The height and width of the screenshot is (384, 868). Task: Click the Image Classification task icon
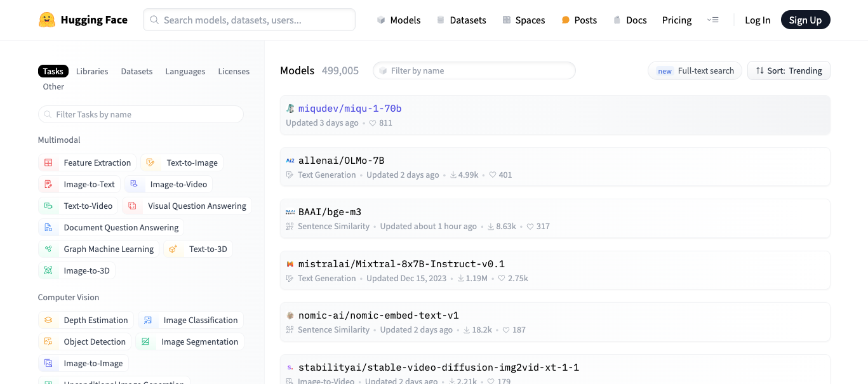(148, 320)
